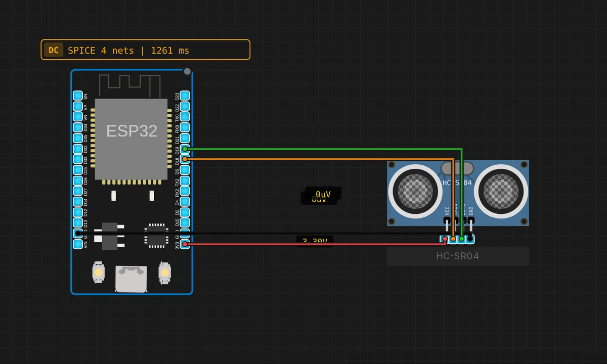Click the HC-SR04 VCC connection point

pos(445,238)
